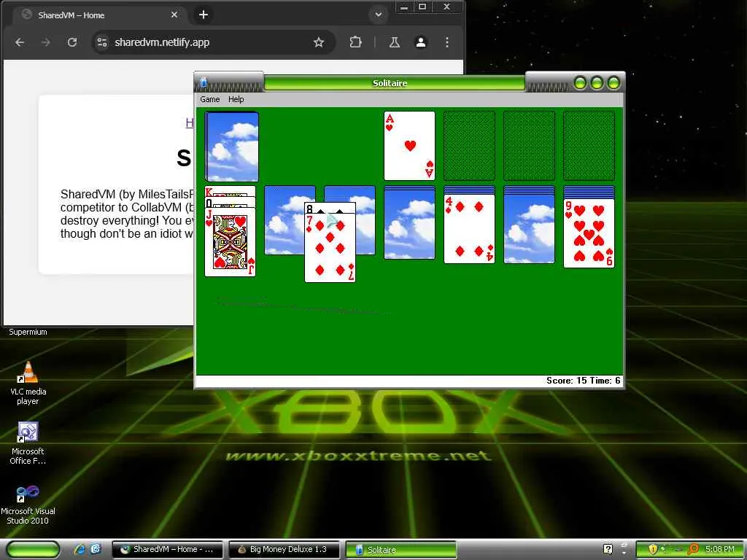This screenshot has height=560, width=747.
Task: Select the Jack of Hearts card
Action: pyautogui.click(x=230, y=243)
